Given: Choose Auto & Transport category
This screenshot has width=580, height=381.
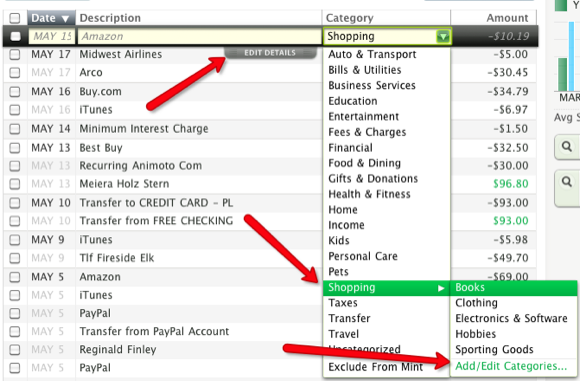Looking at the screenshot, I should click(x=372, y=54).
